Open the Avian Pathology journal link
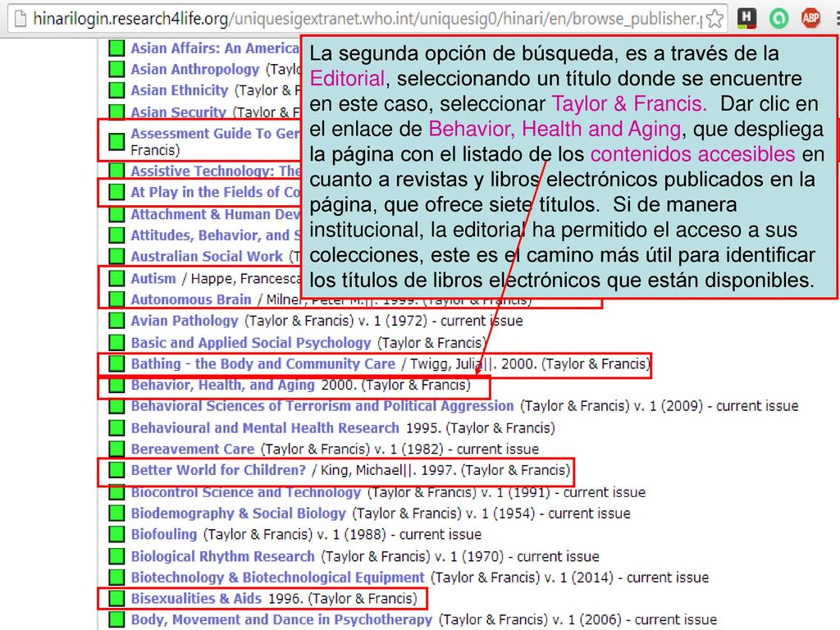 click(x=185, y=321)
